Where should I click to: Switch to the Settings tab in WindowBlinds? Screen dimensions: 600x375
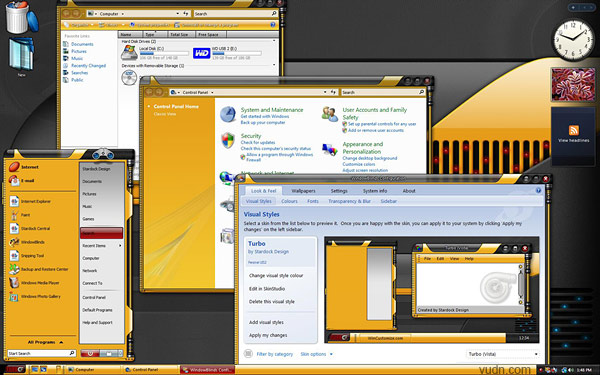339,191
